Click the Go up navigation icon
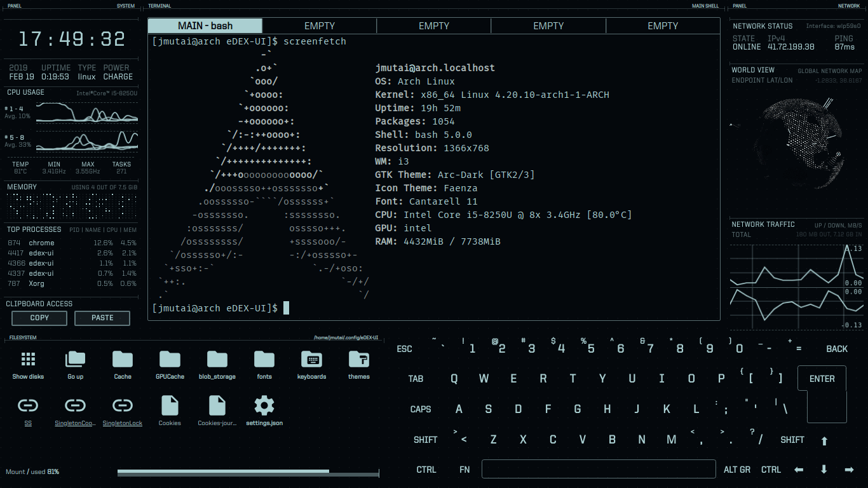Image resolution: width=868 pixels, height=488 pixels. (74, 362)
